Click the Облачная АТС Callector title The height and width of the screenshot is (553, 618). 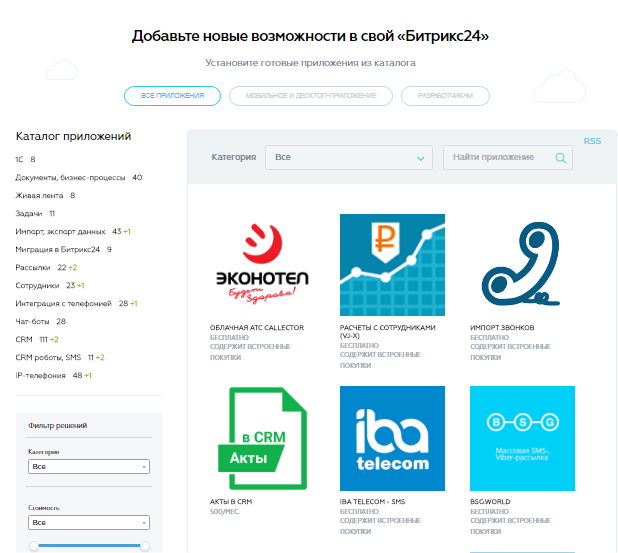click(257, 328)
